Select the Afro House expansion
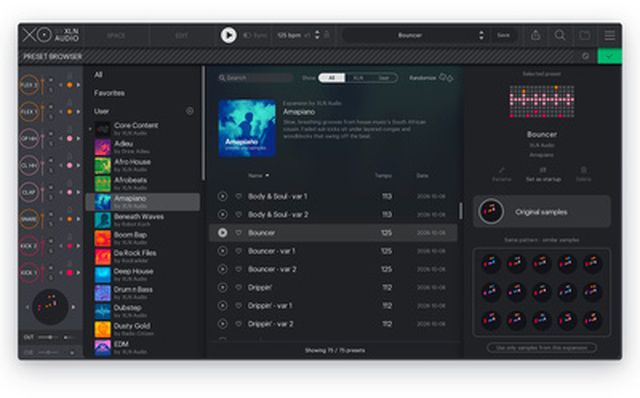 [142, 165]
